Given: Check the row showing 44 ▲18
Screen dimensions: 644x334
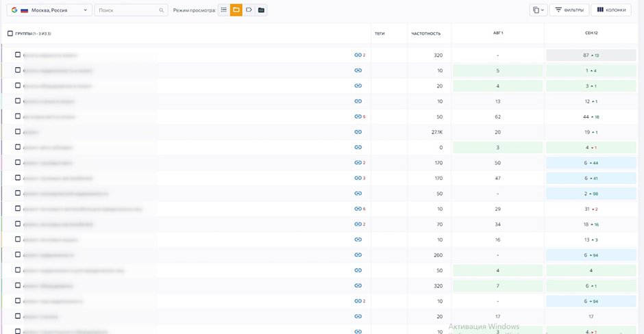Looking at the screenshot, I should 18,116.
